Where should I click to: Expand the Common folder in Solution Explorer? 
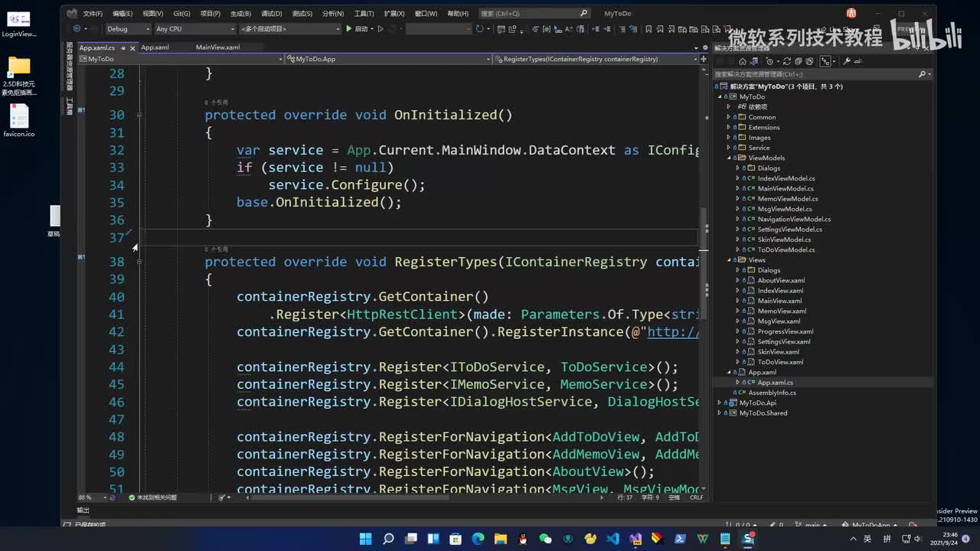point(728,117)
